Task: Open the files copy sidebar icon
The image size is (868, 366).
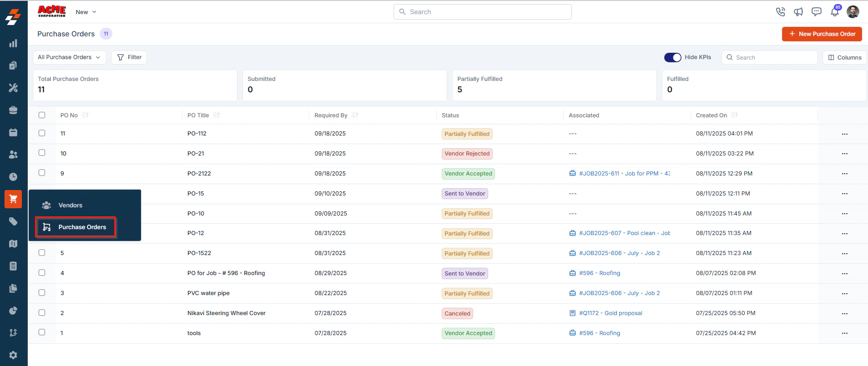Action: (x=13, y=288)
